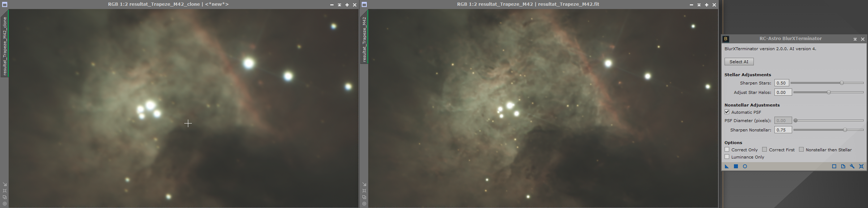Open Preferences wrench icon in BlurXTerminator
Image resolution: width=868 pixels, height=208 pixels.
click(852, 166)
